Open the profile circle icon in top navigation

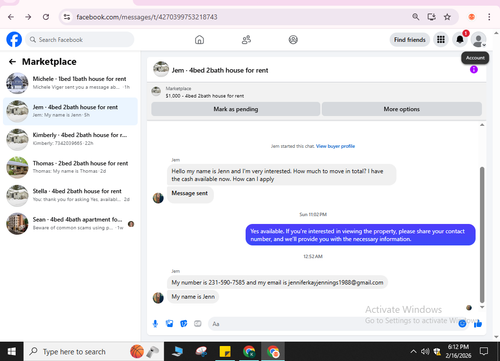tap(293, 40)
